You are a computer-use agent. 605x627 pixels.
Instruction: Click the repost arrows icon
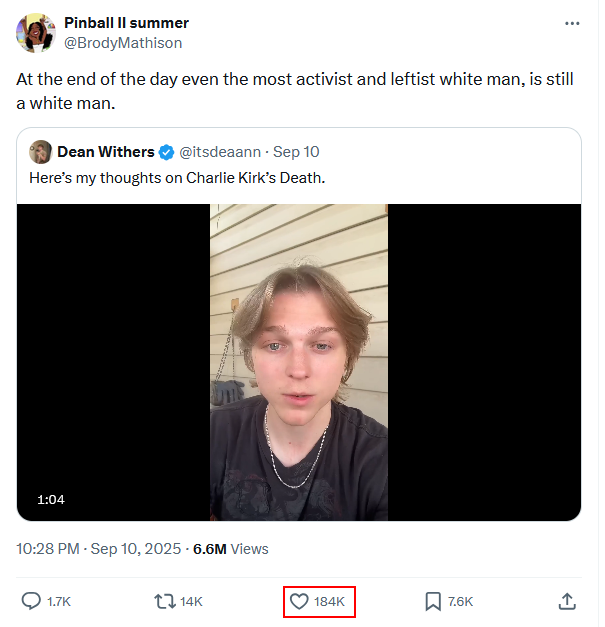coord(164,601)
